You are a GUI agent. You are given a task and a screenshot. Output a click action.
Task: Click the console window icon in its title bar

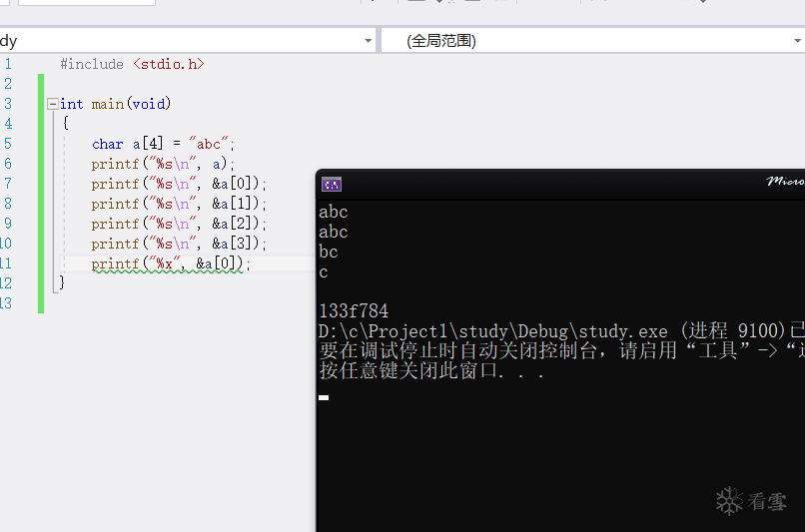pos(332,184)
